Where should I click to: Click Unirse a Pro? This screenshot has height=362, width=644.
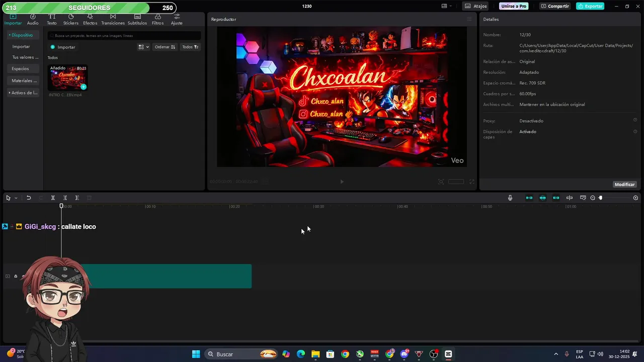tap(514, 6)
